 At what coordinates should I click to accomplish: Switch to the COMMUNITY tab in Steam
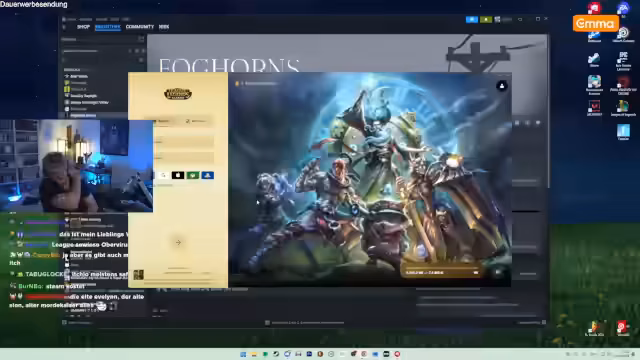[x=140, y=27]
